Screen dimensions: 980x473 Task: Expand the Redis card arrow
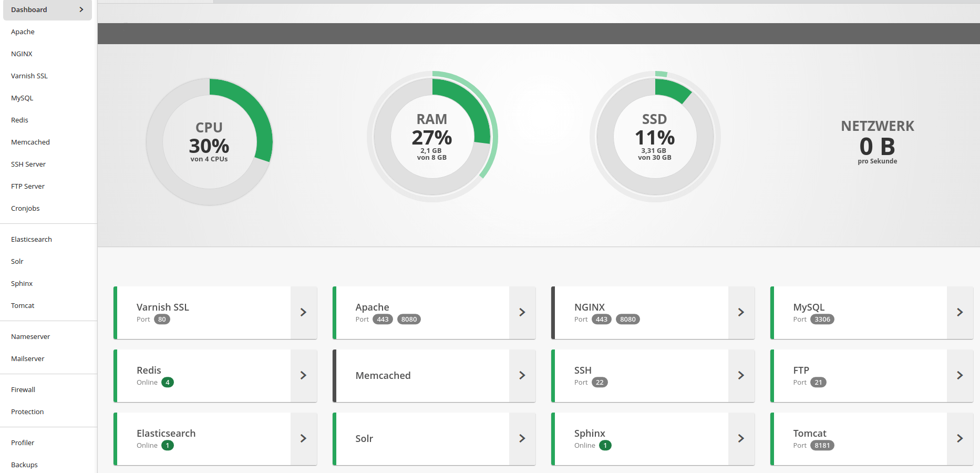coord(304,375)
